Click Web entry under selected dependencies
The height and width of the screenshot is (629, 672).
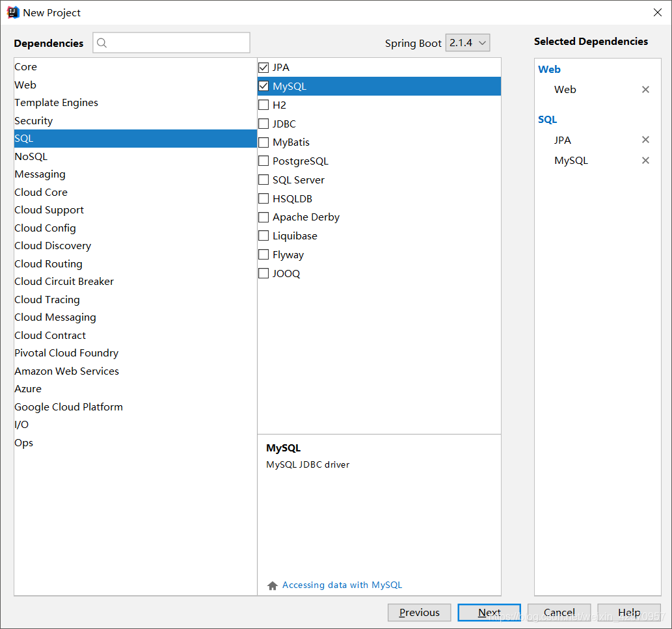coord(565,90)
